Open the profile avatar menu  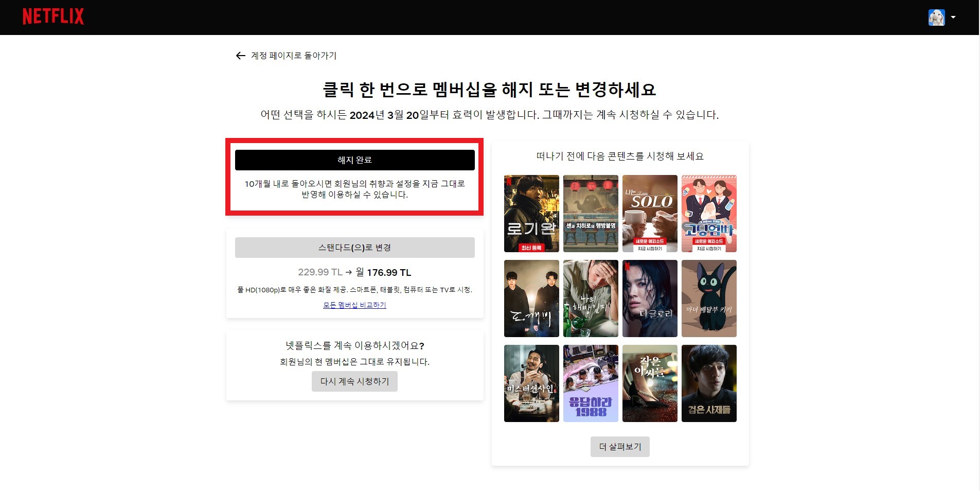pyautogui.click(x=936, y=17)
